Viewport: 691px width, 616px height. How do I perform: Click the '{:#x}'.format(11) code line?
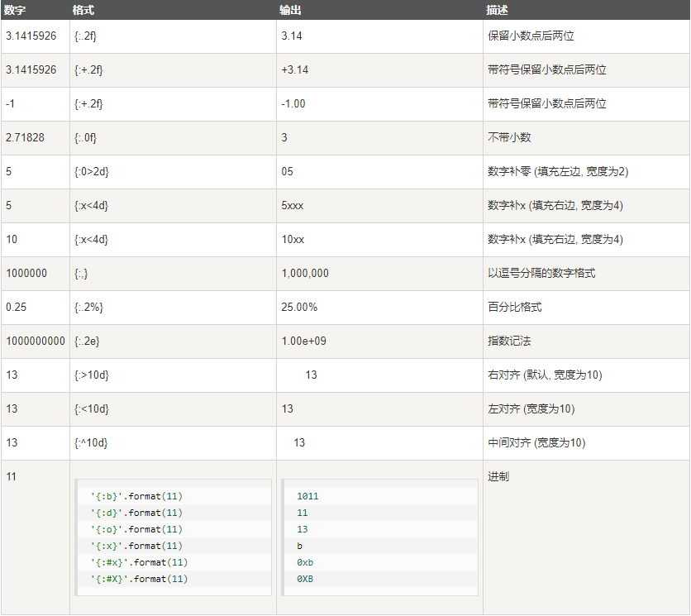(x=139, y=562)
